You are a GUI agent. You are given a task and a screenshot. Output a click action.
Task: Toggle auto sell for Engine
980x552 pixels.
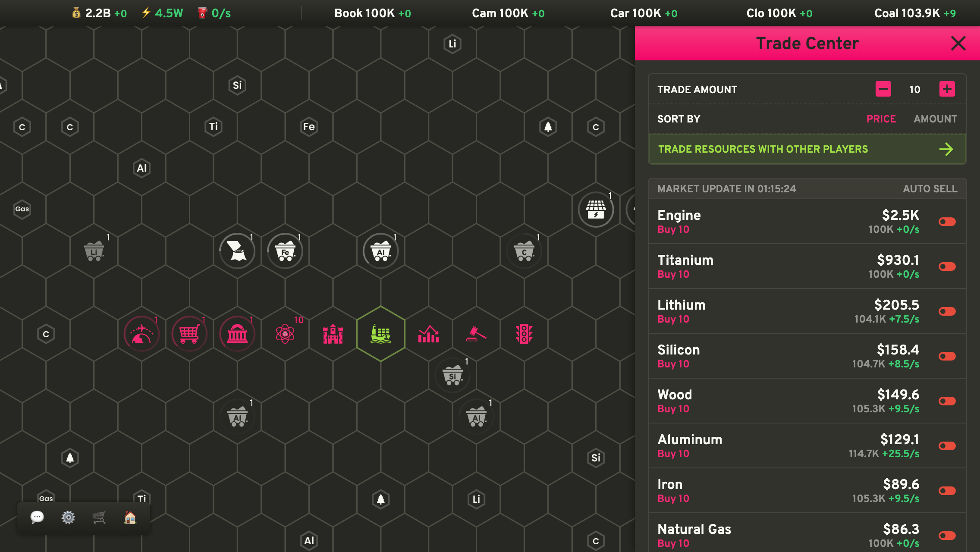pyautogui.click(x=947, y=222)
